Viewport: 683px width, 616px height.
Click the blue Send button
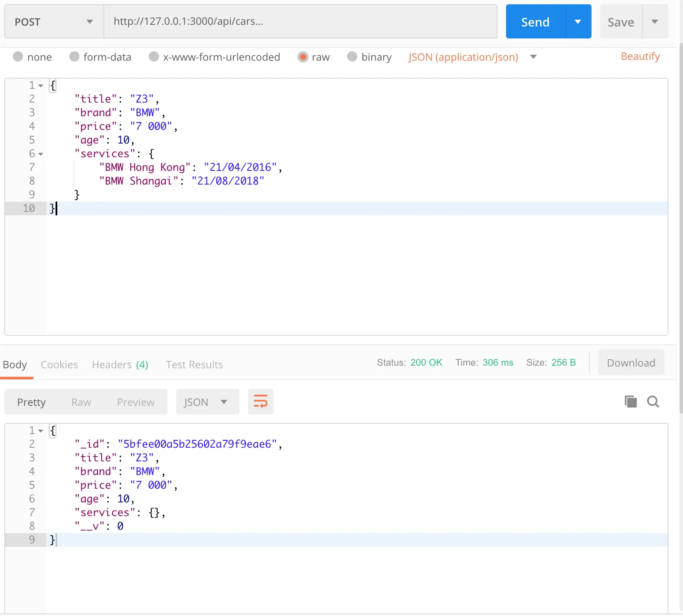click(535, 22)
